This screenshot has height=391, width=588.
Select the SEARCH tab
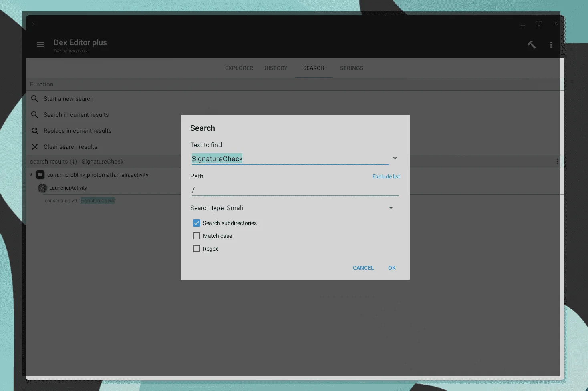point(314,68)
